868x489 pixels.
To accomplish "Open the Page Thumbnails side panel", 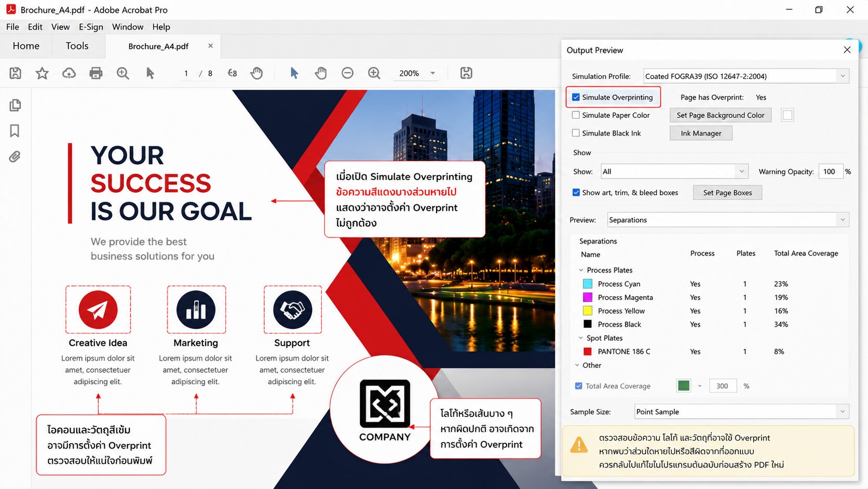I will click(15, 105).
